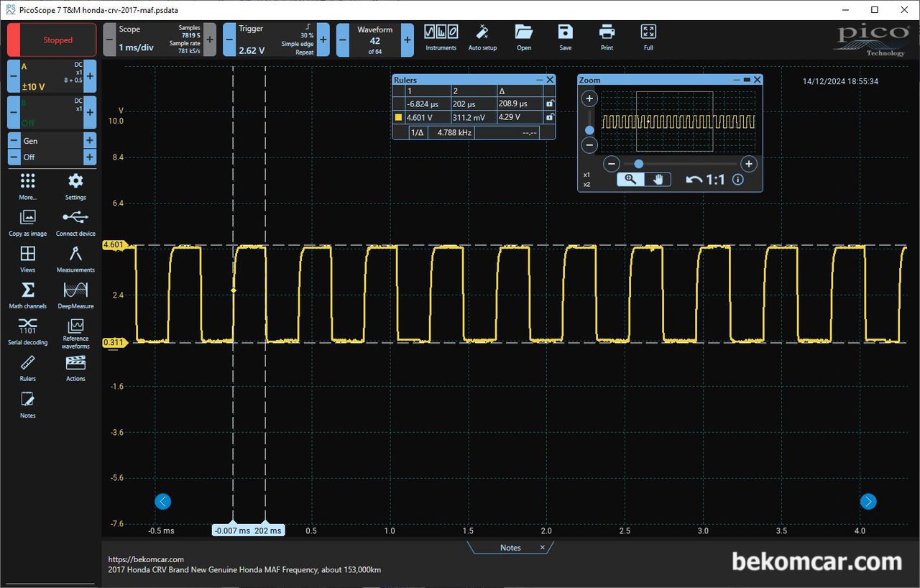Go to next waveform buffer with plus
Image resolution: width=920 pixels, height=588 pixels.
click(408, 40)
